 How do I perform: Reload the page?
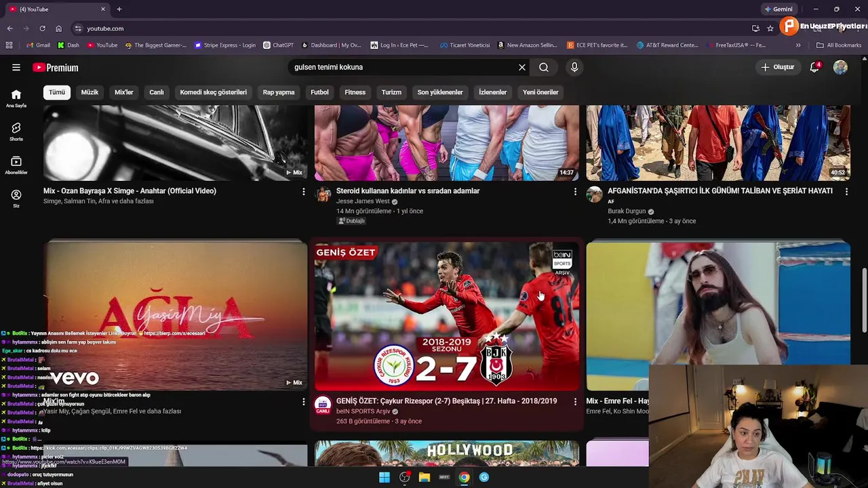[42, 28]
